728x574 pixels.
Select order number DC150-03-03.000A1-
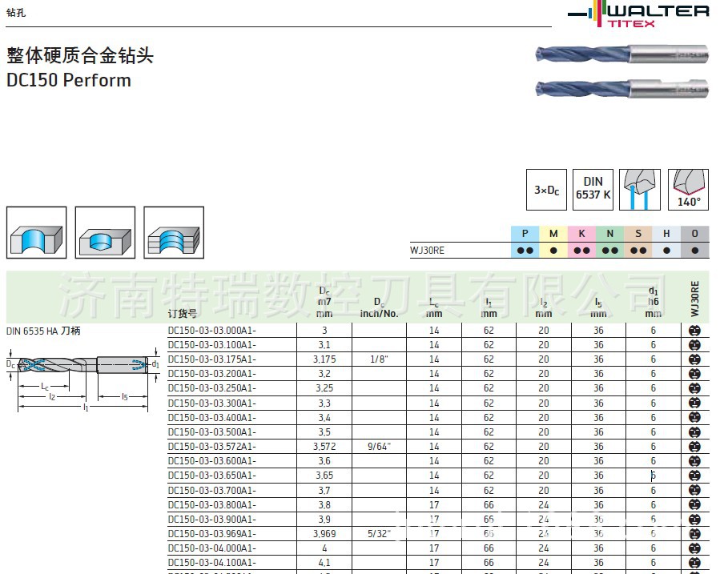[x=212, y=331]
